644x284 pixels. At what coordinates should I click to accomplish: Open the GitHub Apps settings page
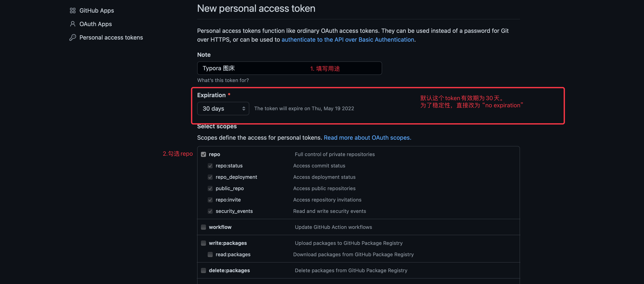[x=96, y=11]
